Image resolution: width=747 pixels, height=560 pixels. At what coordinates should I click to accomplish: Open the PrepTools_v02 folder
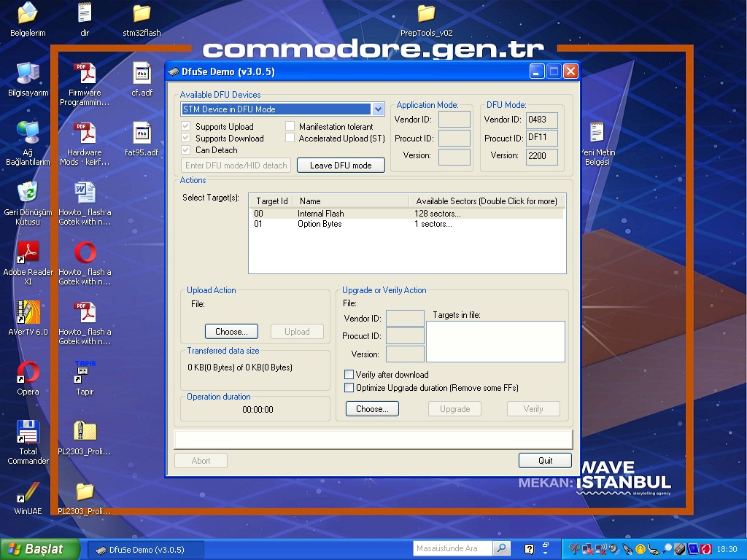tap(426, 14)
